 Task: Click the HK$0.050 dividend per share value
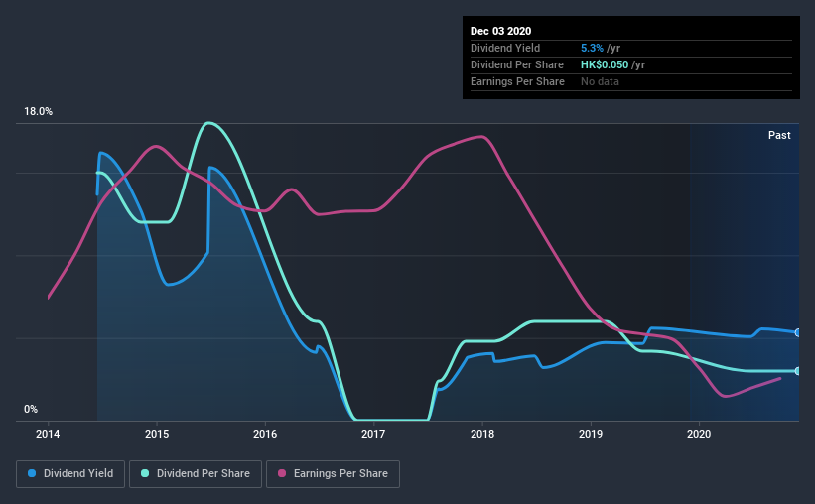tap(605, 64)
